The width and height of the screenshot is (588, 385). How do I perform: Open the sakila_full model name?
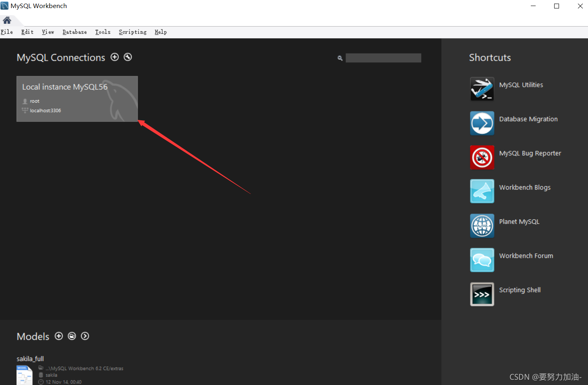[x=30, y=359]
